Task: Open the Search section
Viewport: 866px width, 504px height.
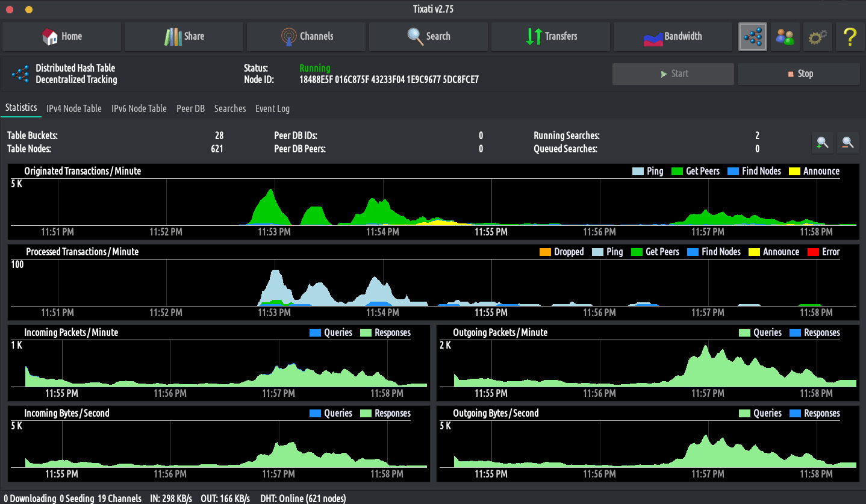Action: [429, 37]
